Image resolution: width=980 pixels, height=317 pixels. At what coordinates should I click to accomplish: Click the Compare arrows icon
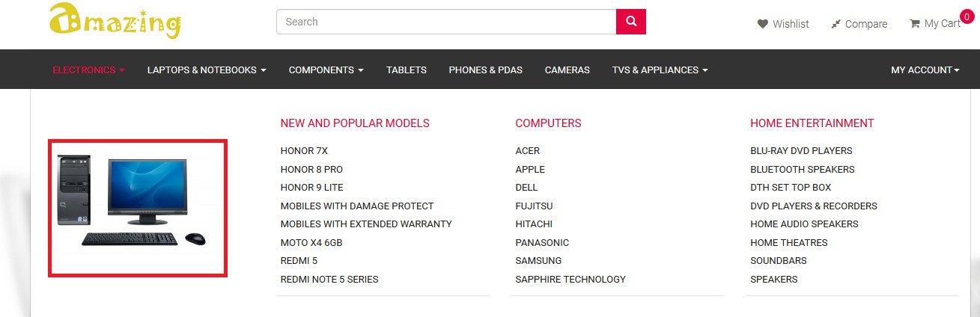[836, 24]
